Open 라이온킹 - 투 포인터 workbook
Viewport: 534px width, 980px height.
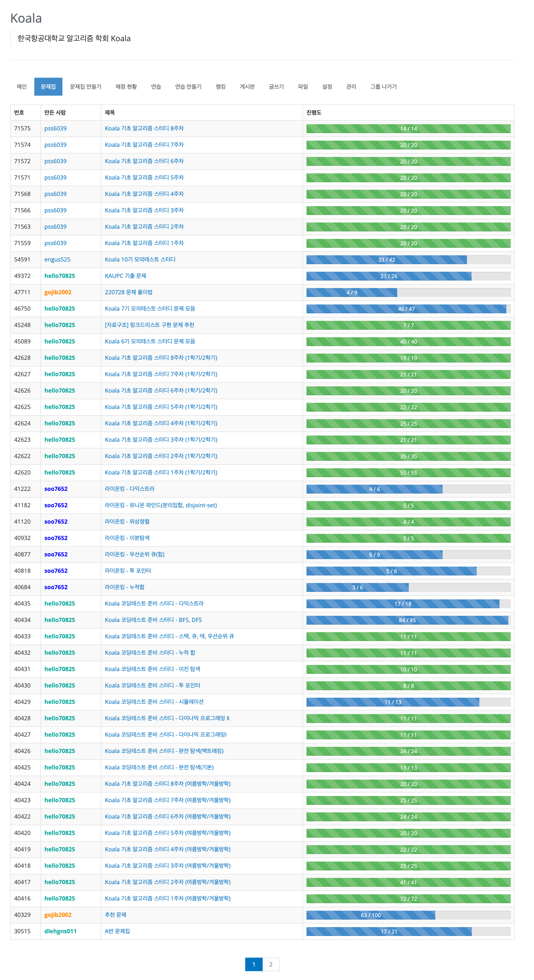point(128,571)
